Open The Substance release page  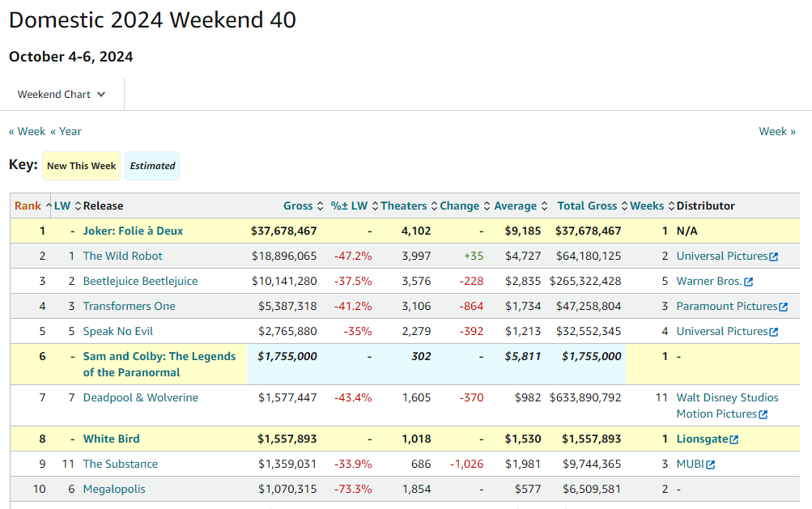(x=121, y=464)
